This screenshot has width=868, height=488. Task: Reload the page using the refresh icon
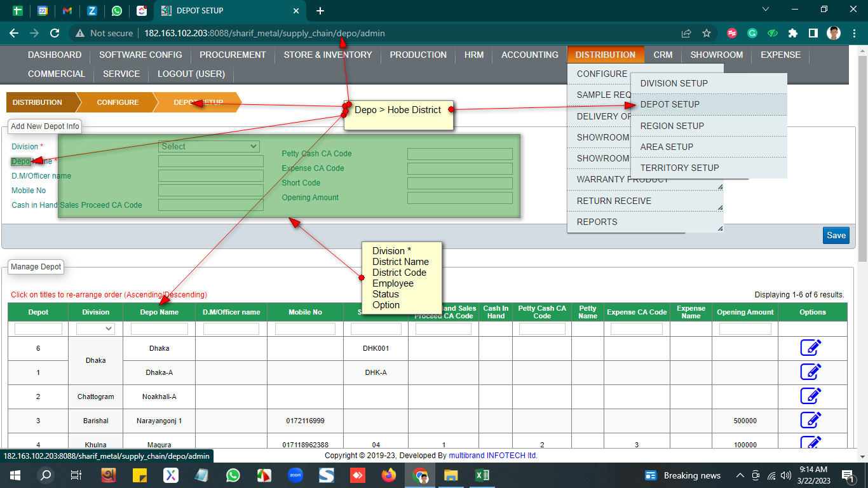(x=55, y=33)
